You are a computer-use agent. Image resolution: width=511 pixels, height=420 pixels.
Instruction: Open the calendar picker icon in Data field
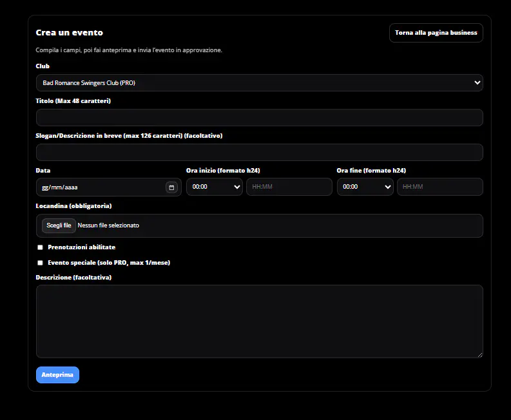pos(171,187)
